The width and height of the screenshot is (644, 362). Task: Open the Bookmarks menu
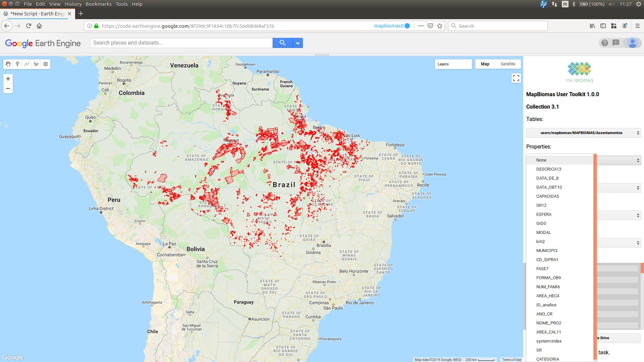click(98, 4)
